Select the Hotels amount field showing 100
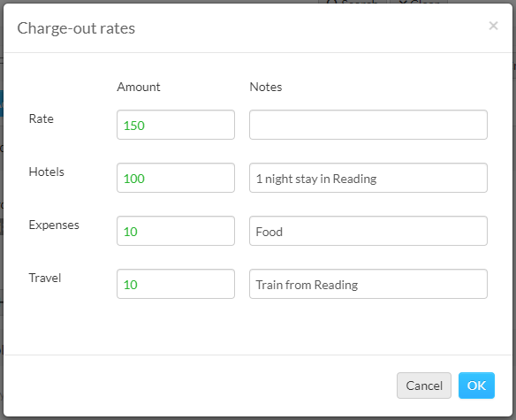This screenshot has height=420, width=516. (176, 178)
